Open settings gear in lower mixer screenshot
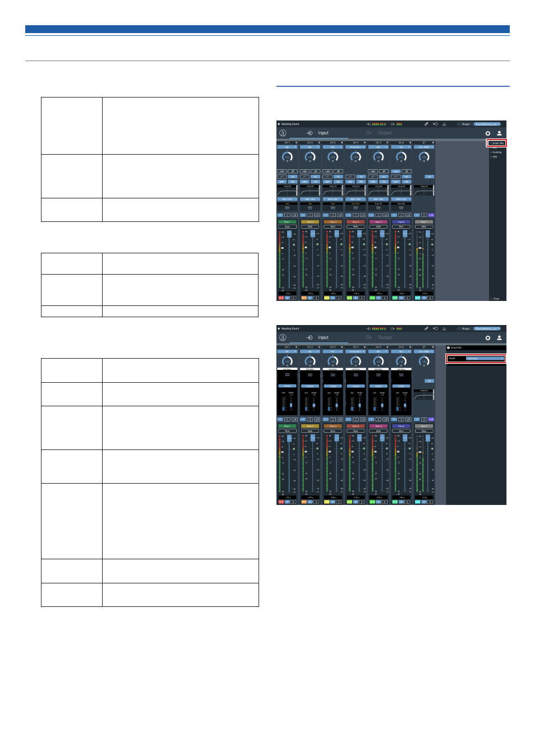Viewport: 535px width, 756px height. (488, 338)
